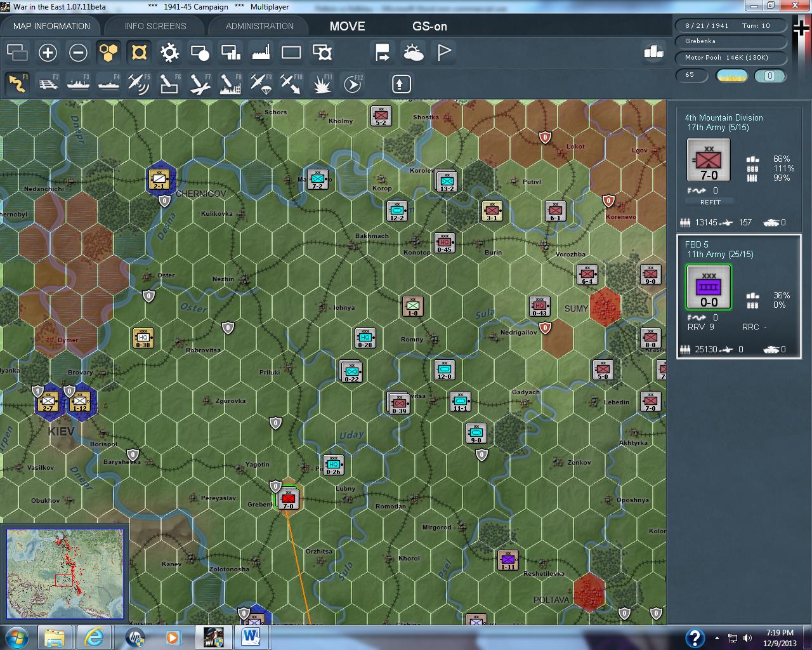The width and height of the screenshot is (812, 650).
Task: Select the F5 air recon mode
Action: 139,84
